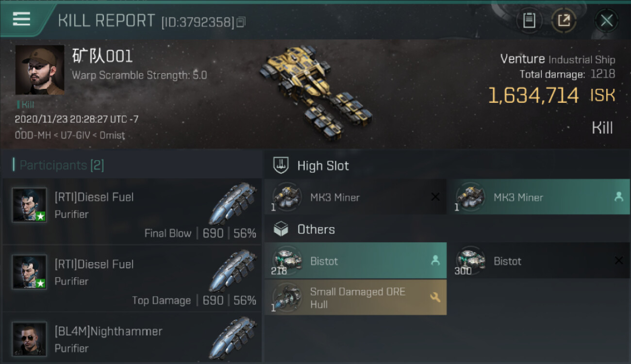Select the destroyed MK3 Miner module
This screenshot has width=631, height=364.
click(x=355, y=197)
